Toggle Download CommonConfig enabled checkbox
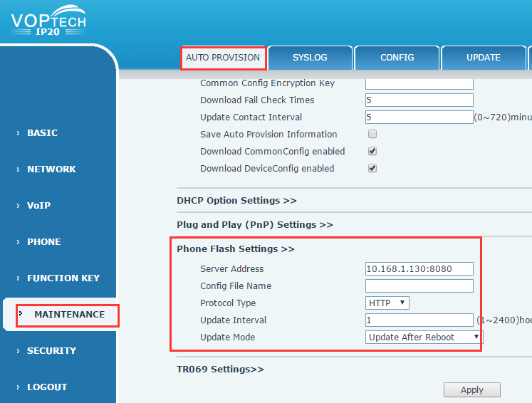 point(372,151)
